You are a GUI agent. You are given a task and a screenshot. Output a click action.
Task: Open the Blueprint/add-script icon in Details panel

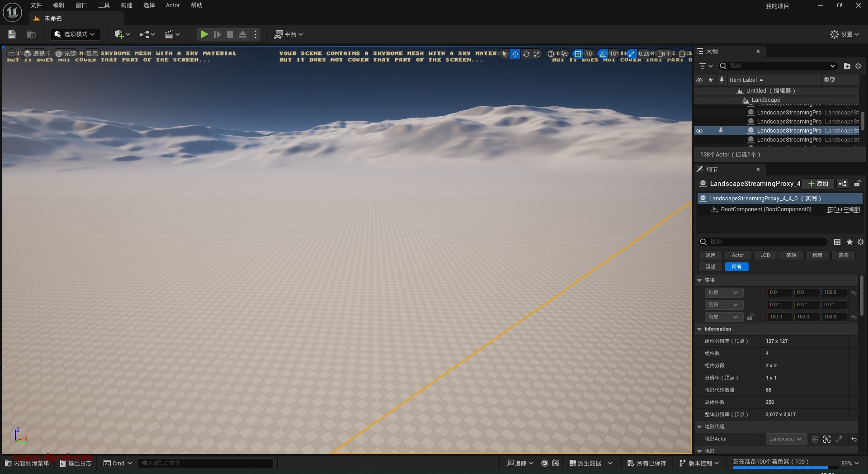[843, 184]
